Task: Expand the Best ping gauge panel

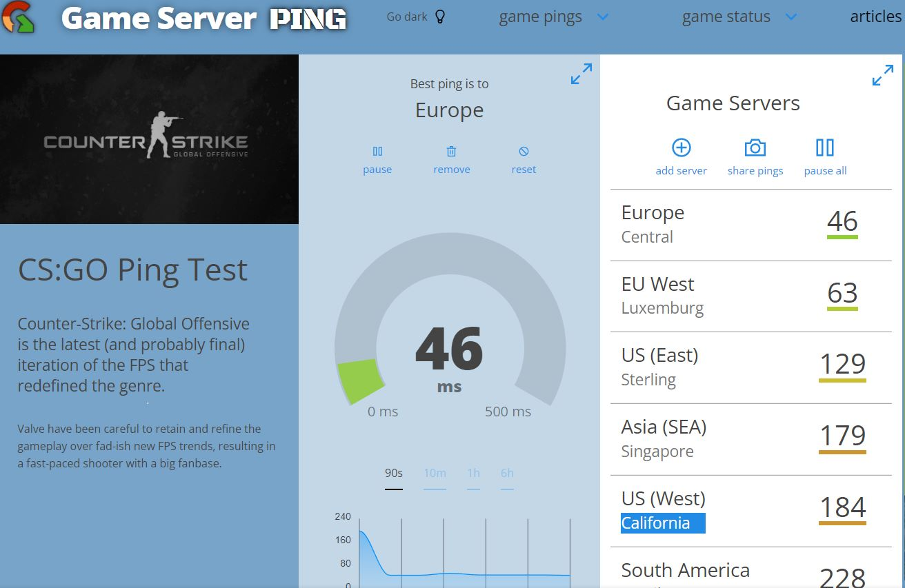Action: [581, 74]
